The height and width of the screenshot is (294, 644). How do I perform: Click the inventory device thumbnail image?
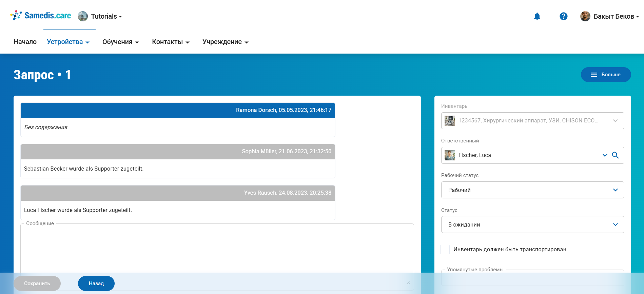point(450,121)
